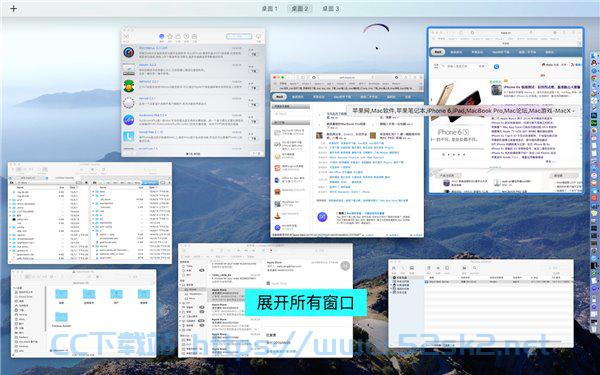600x375 pixels.
Task: Click the MacX logo button in the highlighted Safari window
Action: 438,52
